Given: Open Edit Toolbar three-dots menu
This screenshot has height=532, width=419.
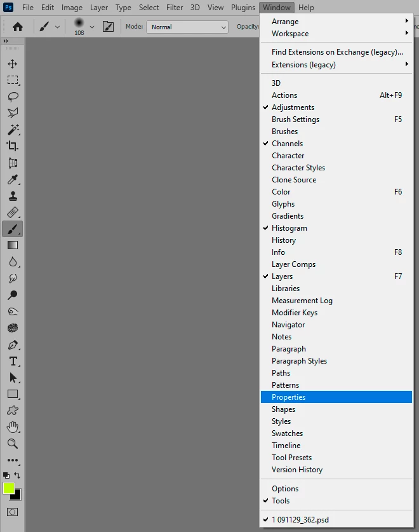Looking at the screenshot, I should (13, 460).
